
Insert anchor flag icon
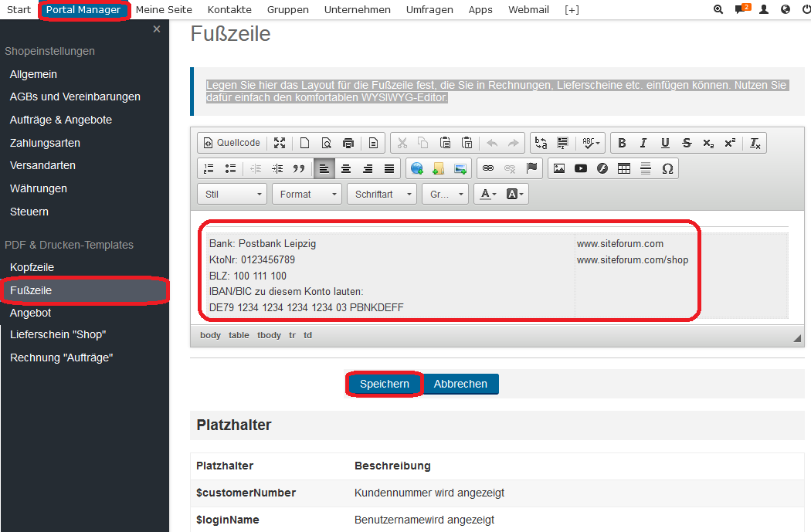click(531, 168)
